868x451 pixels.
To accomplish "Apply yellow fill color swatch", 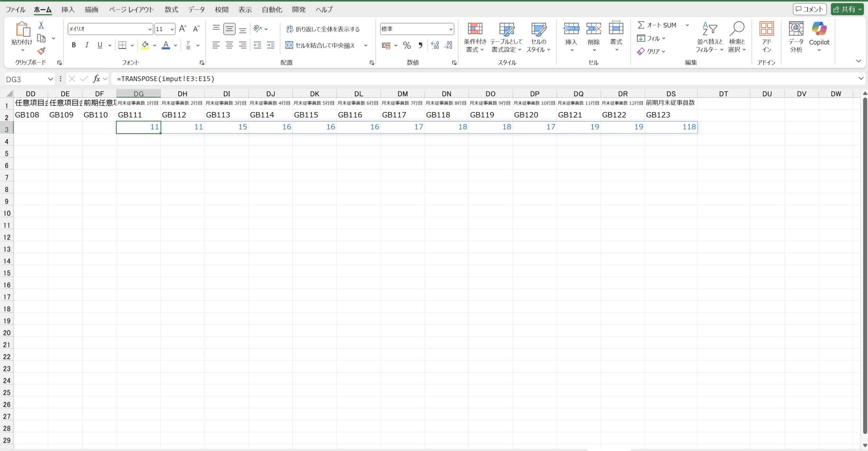I will point(145,45).
